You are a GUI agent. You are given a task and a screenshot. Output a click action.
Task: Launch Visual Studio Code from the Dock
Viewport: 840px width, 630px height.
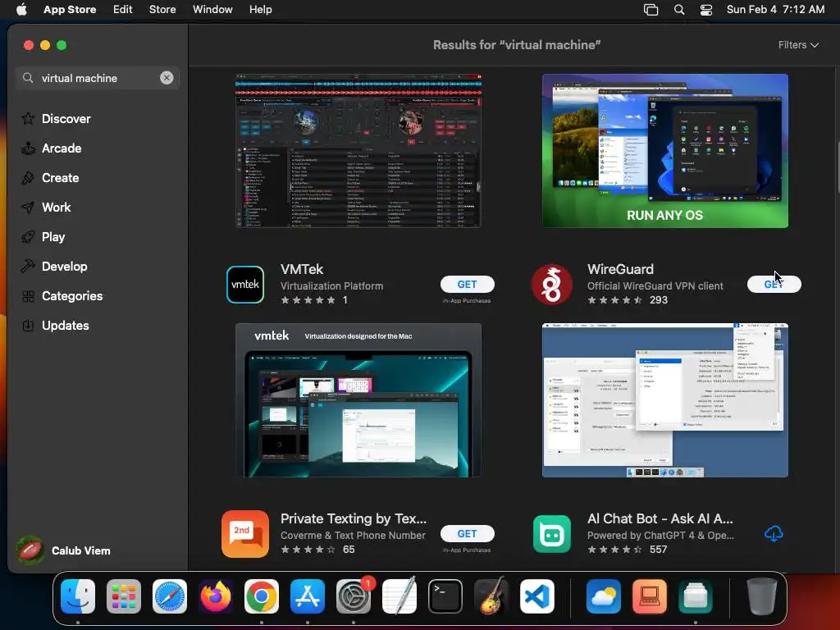click(x=536, y=596)
